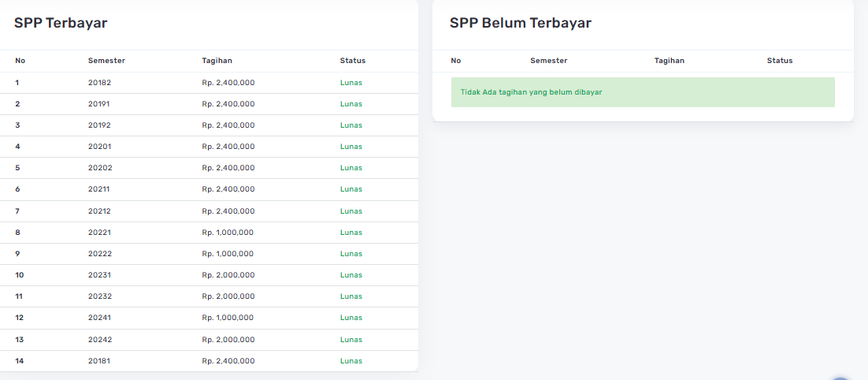Click the green 'Tidak Ada tagihan' alert message
868x380 pixels.
tap(642, 92)
